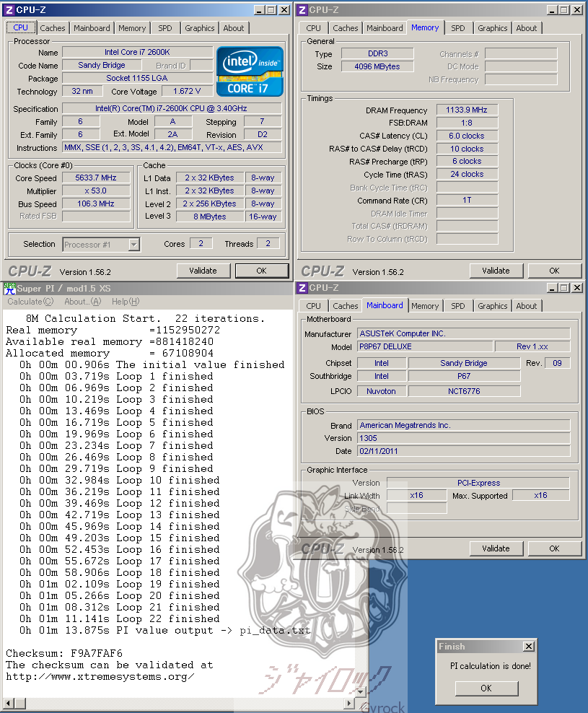
Task: Select the active CPU tab in CPU window
Action: click(x=20, y=27)
